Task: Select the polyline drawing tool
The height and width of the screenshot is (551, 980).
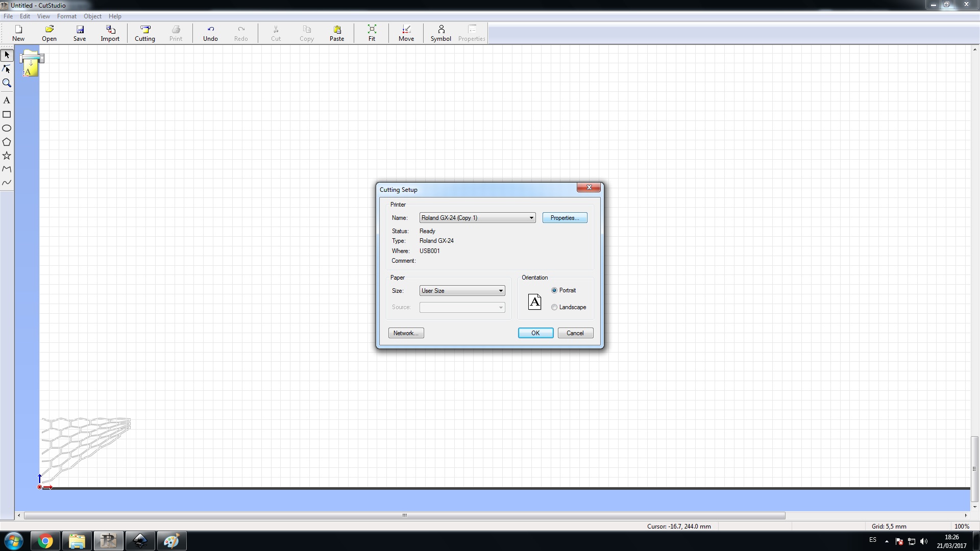Action: [x=7, y=169]
